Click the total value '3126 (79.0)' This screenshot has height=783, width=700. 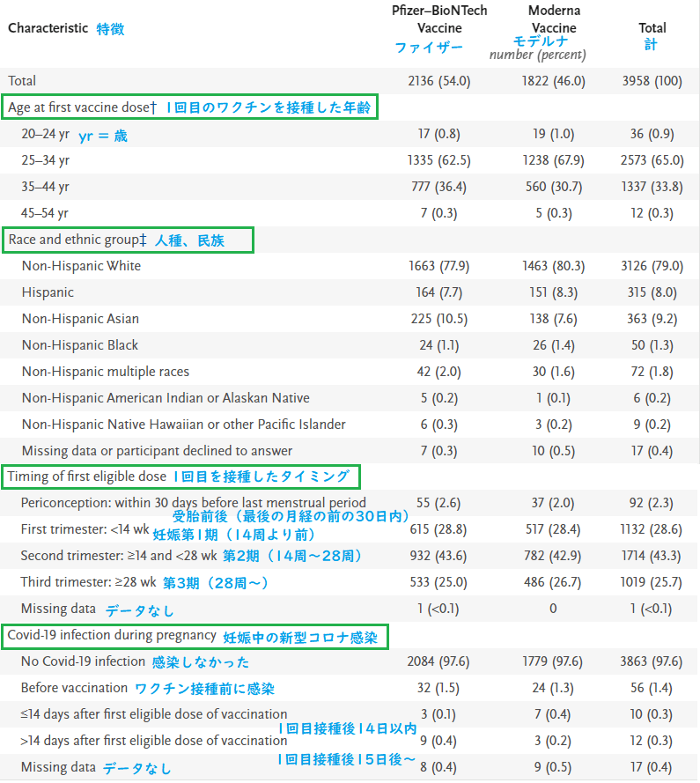(652, 266)
